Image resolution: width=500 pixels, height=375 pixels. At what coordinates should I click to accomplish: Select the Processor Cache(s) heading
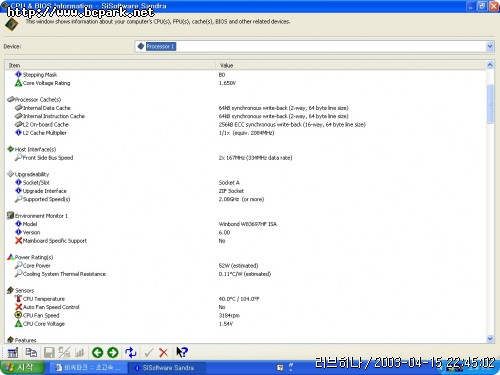34,99
